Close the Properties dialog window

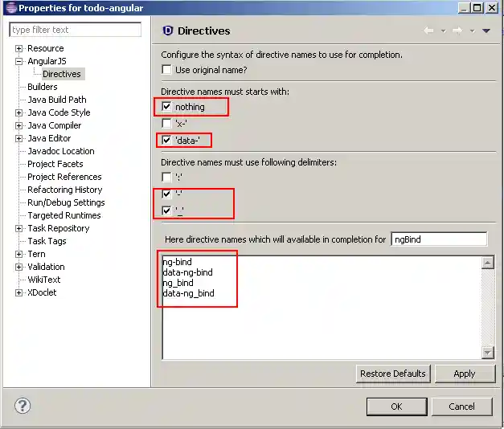click(x=492, y=8)
